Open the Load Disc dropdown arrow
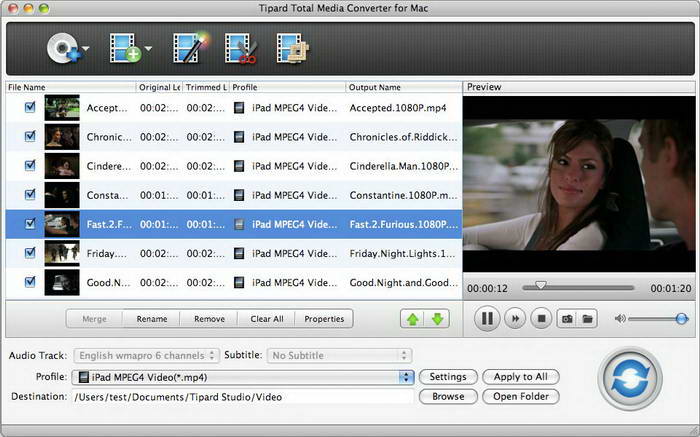This screenshot has height=437, width=700. [86, 48]
